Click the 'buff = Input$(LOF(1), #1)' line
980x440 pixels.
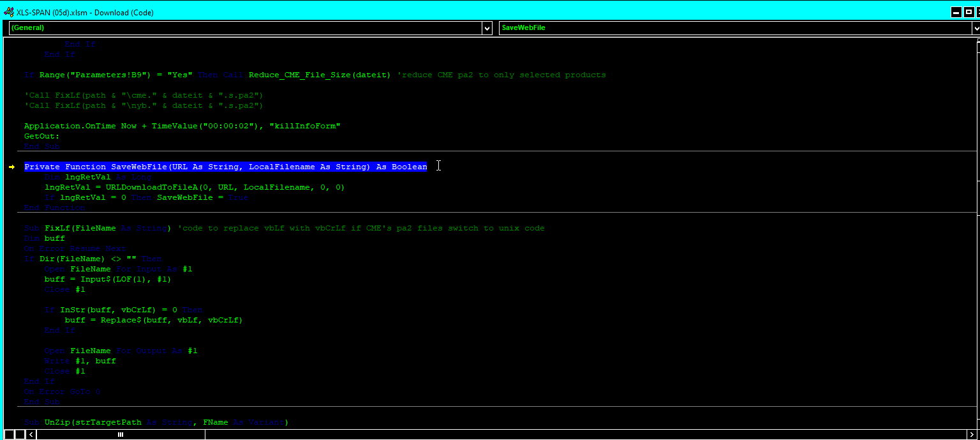[108, 279]
